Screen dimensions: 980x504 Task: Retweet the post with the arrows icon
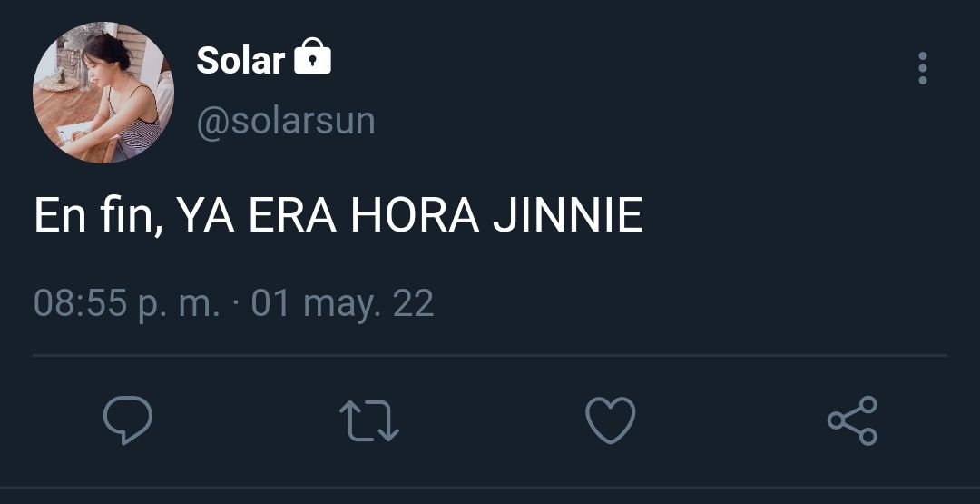tap(368, 420)
